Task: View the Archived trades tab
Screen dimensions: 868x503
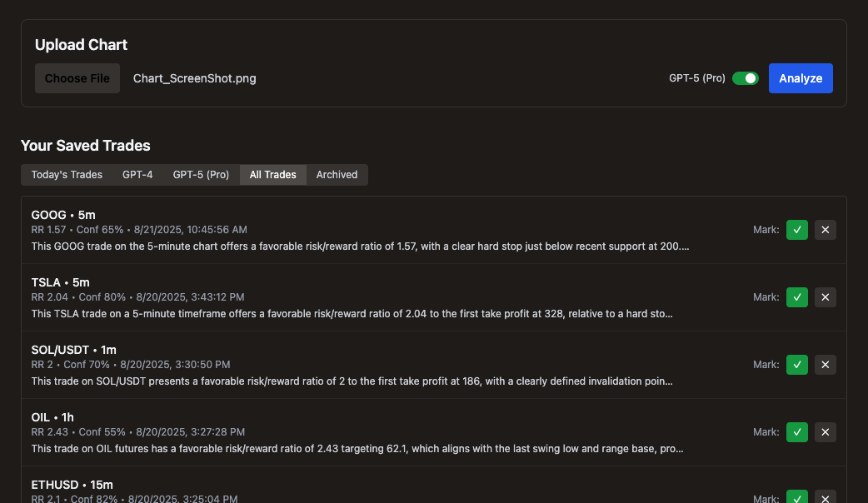Action: [337, 175]
